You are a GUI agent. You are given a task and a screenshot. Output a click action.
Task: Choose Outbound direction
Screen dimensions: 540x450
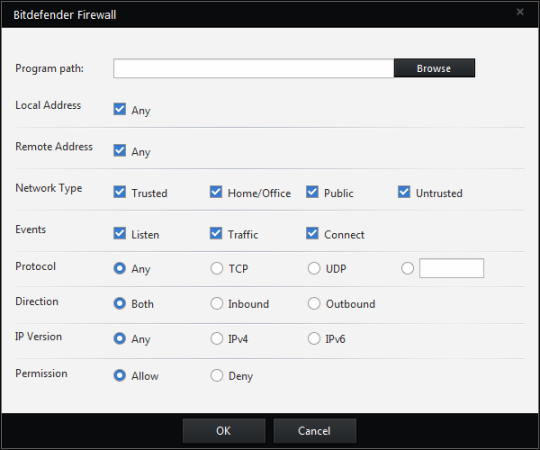314,303
